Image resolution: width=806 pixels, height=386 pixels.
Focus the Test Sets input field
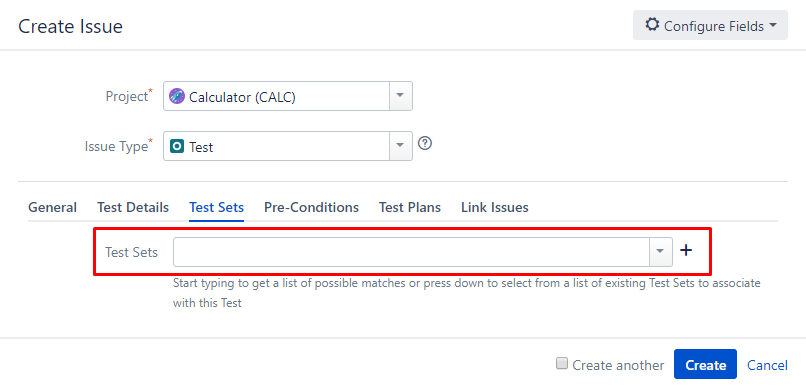(x=412, y=252)
